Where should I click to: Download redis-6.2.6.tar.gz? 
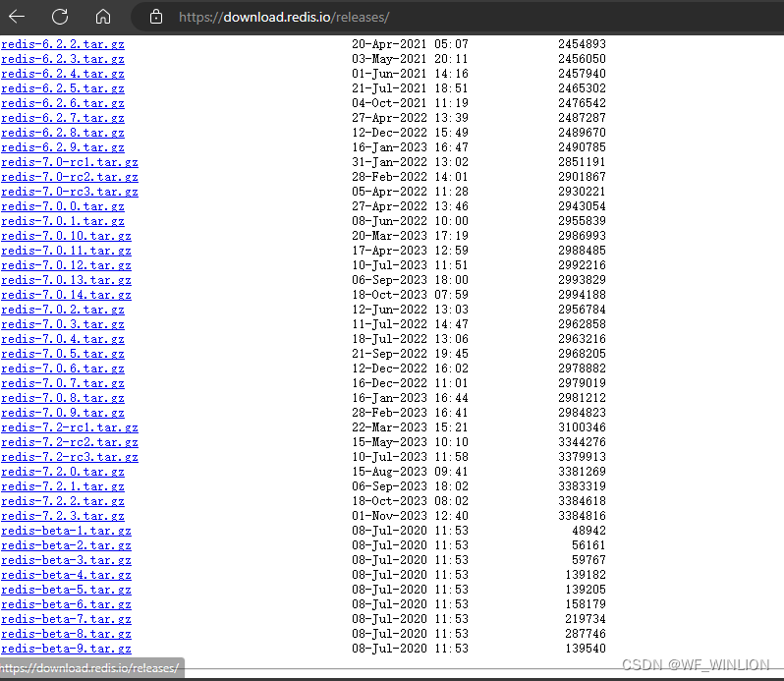coord(63,103)
